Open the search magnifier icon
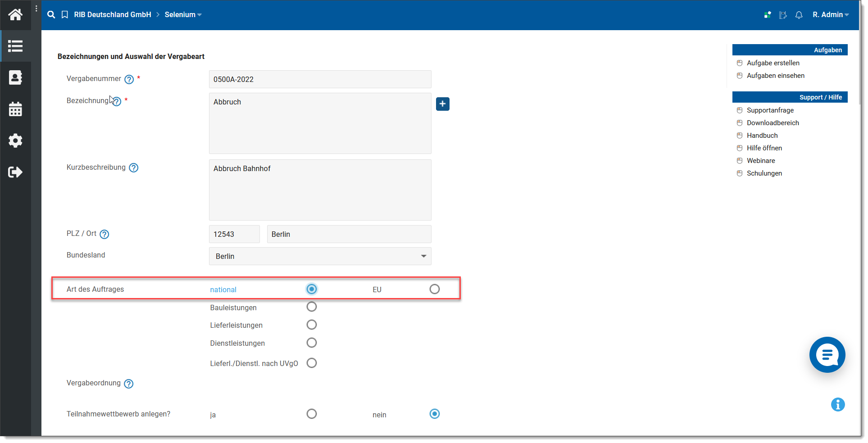This screenshot has height=443, width=868. [x=51, y=15]
